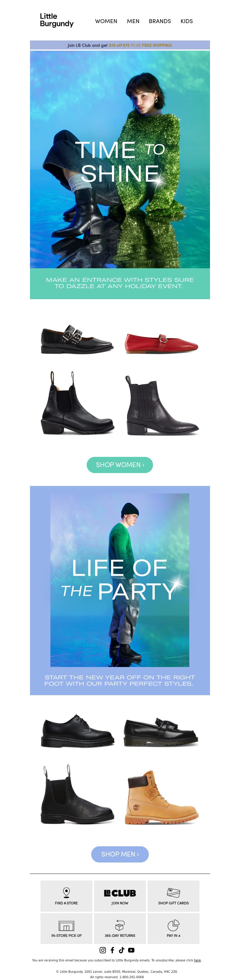
Task: Select the red Mary Jane flat thumbnail
Action: (161, 343)
